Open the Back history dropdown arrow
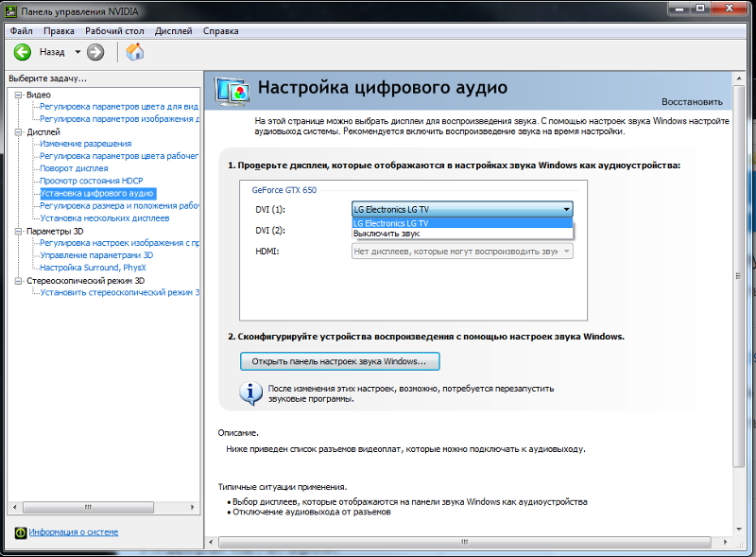 [77, 52]
